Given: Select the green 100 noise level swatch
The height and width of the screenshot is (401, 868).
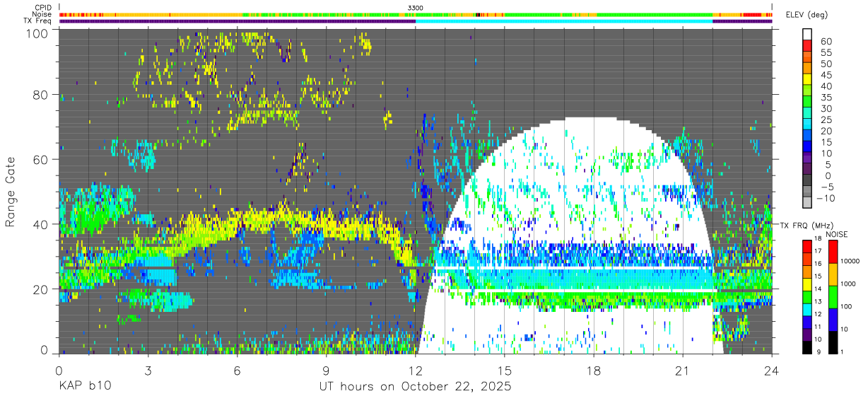Looking at the screenshot, I should pyautogui.click(x=832, y=297).
